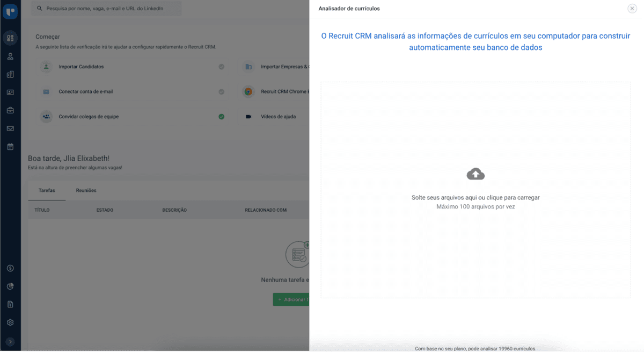Viewport: 644px width, 352px height.
Task: Open the Reports pie chart icon
Action: (10, 286)
